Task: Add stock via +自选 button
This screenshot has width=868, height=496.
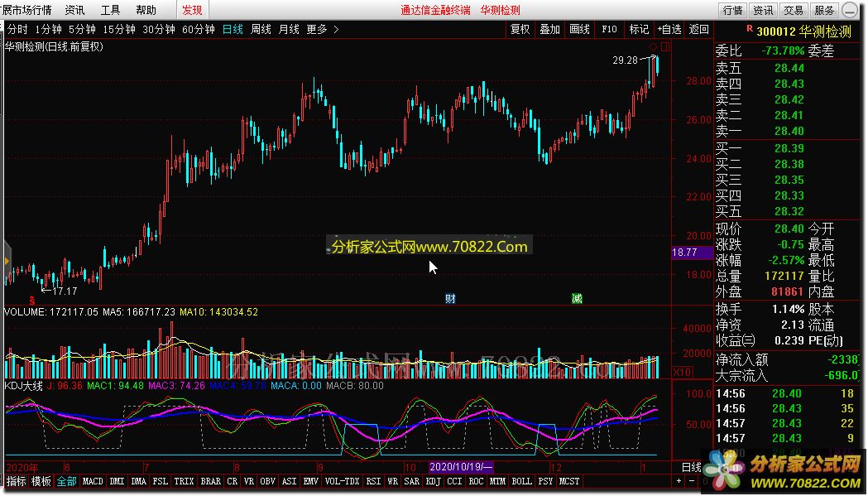Action: (x=669, y=29)
